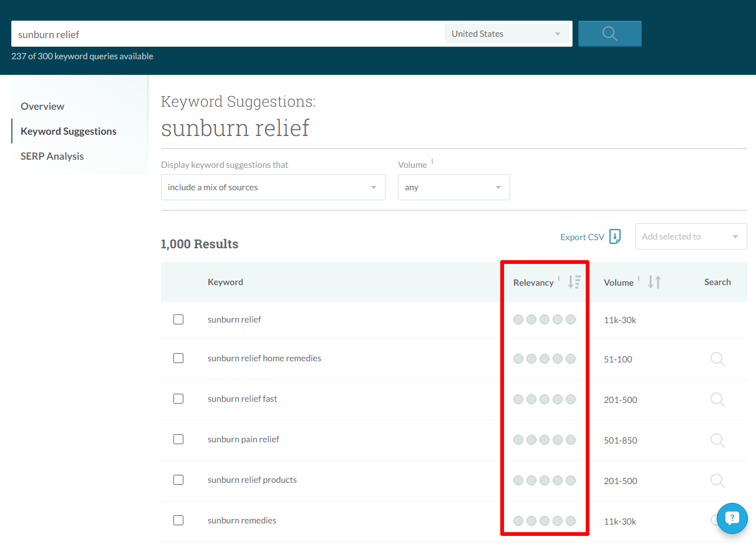This screenshot has height=544, width=756.
Task: Check the 'sunburn remedies' checkbox
Action: click(178, 520)
